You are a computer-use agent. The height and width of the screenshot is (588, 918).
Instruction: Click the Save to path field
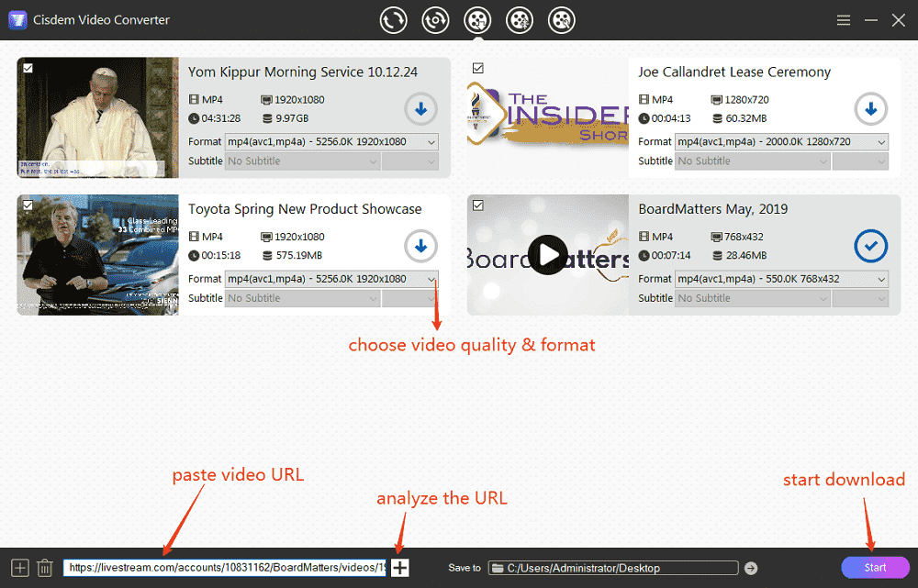[x=613, y=568]
